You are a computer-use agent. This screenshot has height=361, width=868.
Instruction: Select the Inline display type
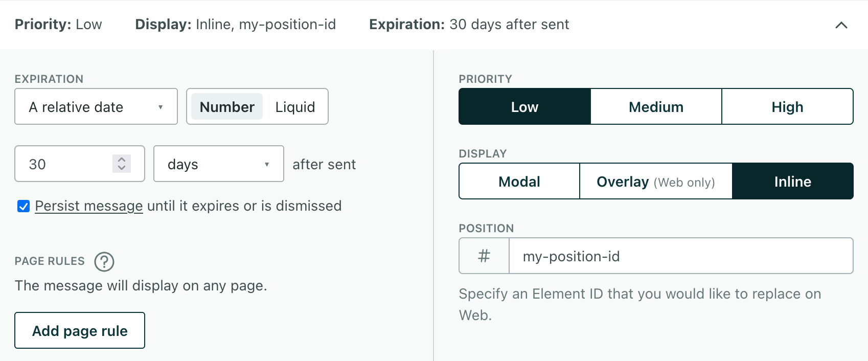[x=792, y=182]
